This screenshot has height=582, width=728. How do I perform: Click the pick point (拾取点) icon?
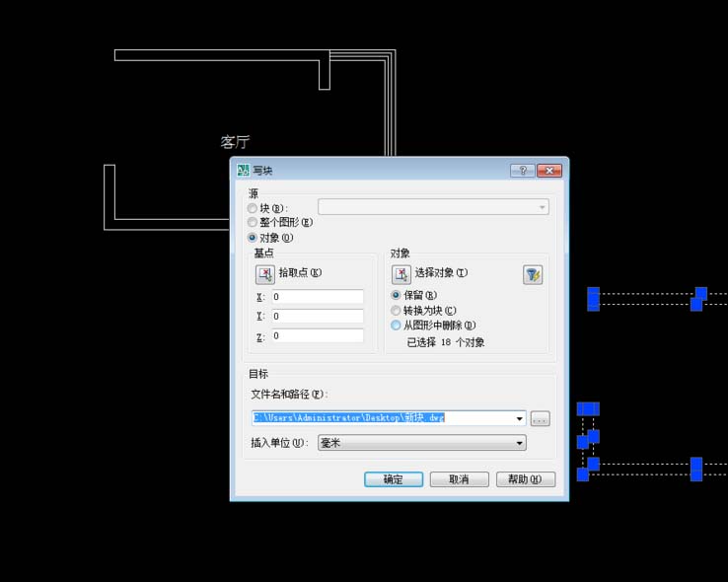265,274
